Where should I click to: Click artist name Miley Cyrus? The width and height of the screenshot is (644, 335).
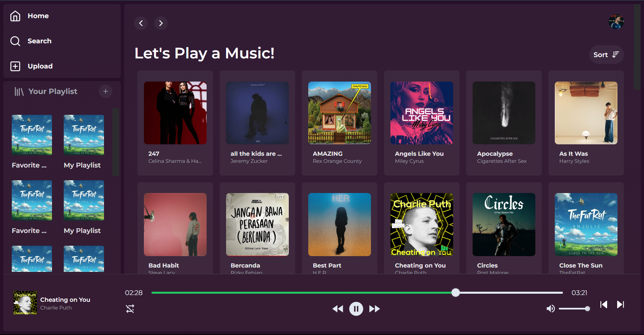[409, 161]
